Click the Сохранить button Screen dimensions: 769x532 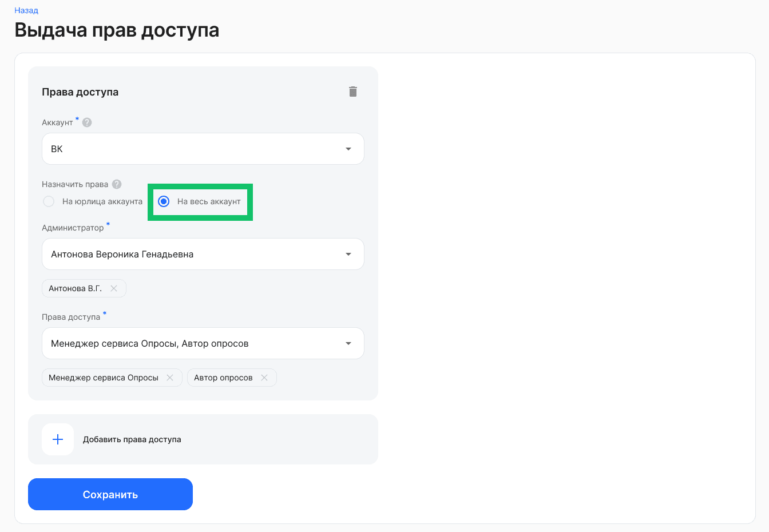click(x=110, y=494)
